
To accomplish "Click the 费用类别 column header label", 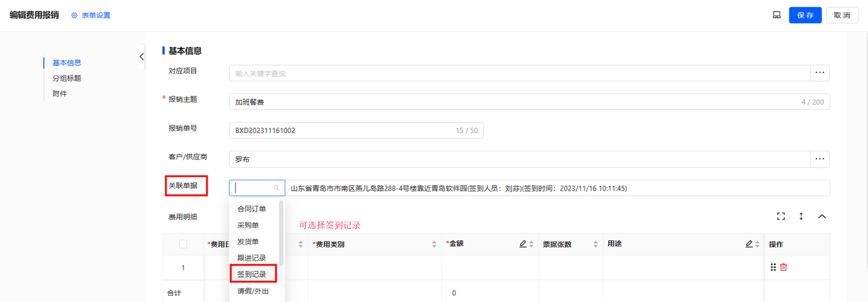I will pyautogui.click(x=328, y=244).
